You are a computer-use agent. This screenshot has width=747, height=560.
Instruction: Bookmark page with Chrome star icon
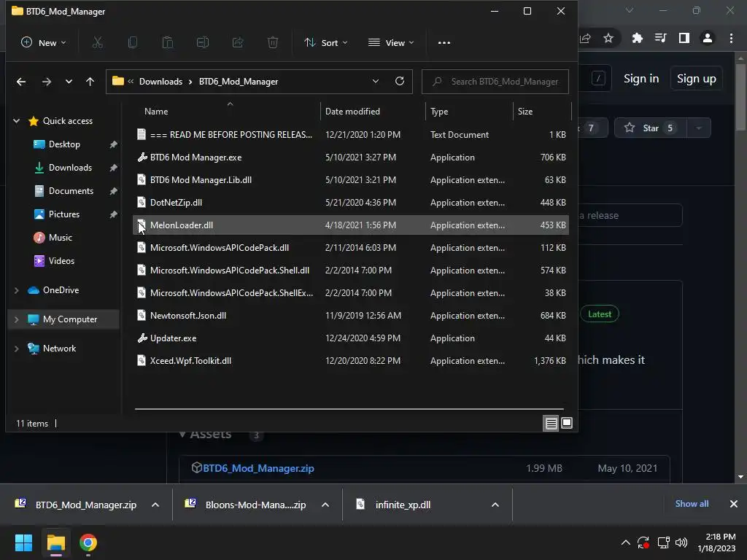pyautogui.click(x=608, y=38)
